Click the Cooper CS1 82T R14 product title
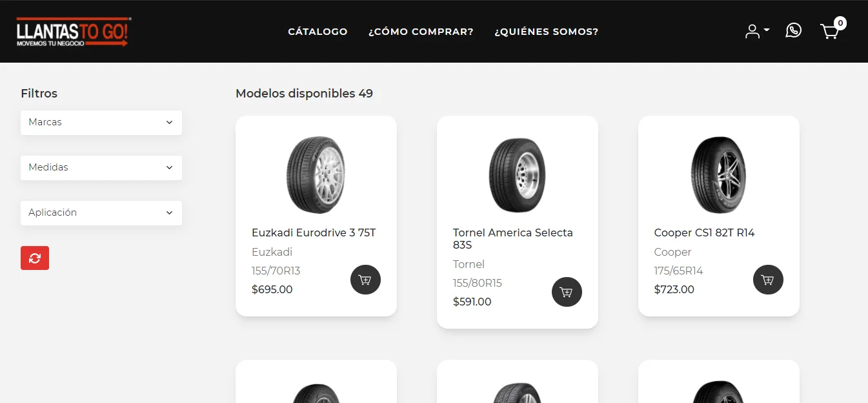 coord(704,232)
